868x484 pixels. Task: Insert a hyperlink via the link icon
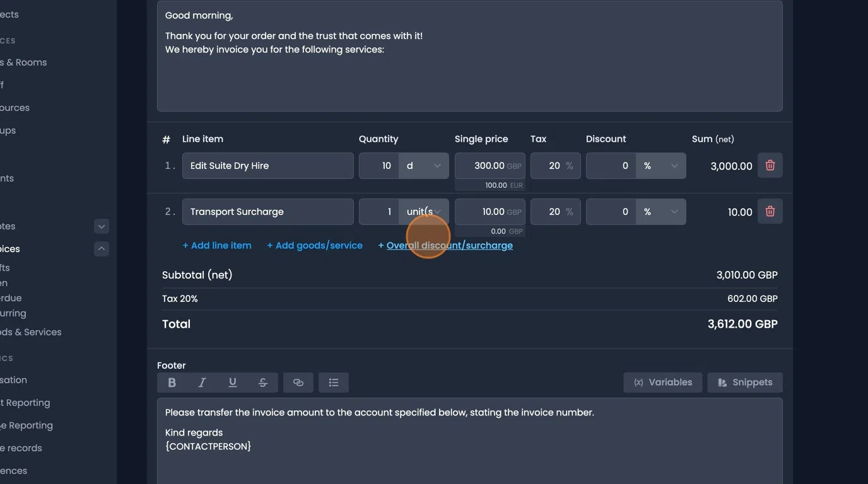[x=298, y=382]
